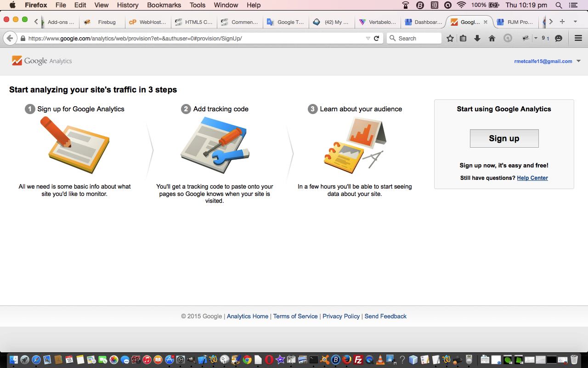Image resolution: width=588 pixels, height=368 pixels.
Task: Open the Opera browser Dock icon
Action: [x=269, y=360]
